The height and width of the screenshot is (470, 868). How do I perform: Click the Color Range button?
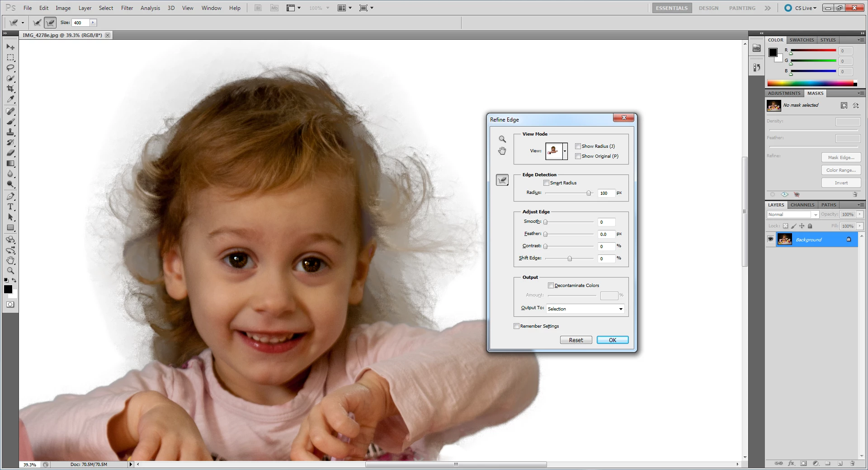pyautogui.click(x=841, y=170)
